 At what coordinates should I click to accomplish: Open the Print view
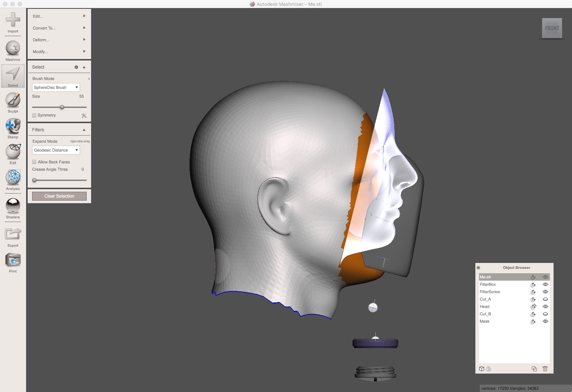pos(13,262)
